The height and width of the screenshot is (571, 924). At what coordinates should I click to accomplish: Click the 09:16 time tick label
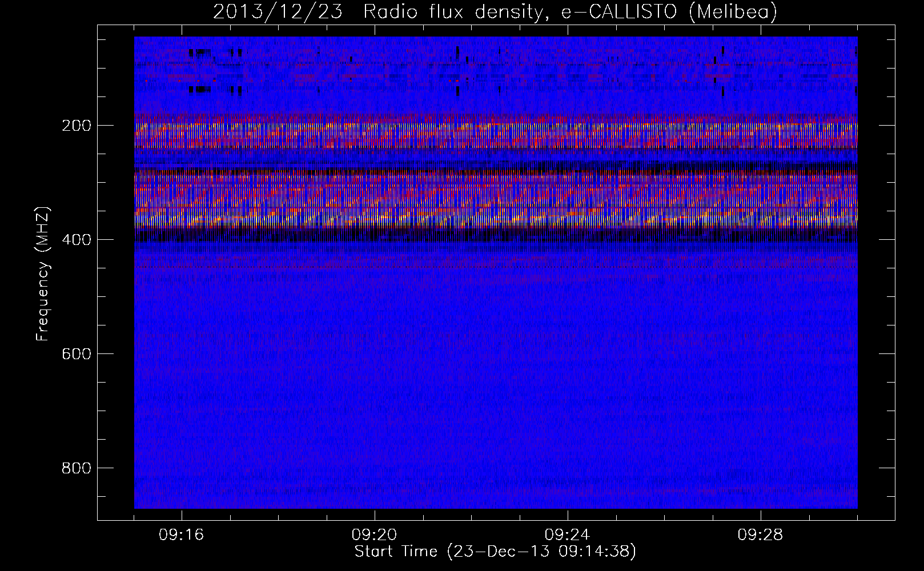click(x=182, y=535)
